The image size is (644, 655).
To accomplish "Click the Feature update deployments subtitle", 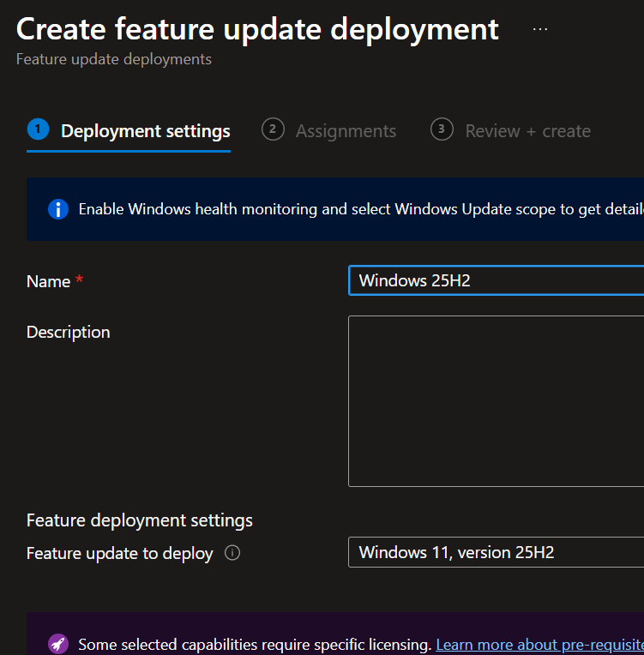I will coord(114,59).
